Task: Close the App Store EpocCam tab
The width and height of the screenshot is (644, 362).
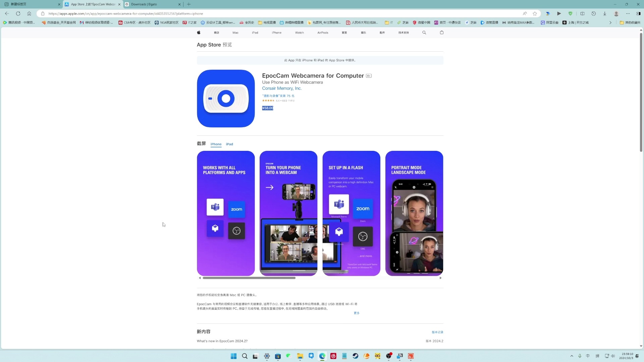Action: click(119, 4)
